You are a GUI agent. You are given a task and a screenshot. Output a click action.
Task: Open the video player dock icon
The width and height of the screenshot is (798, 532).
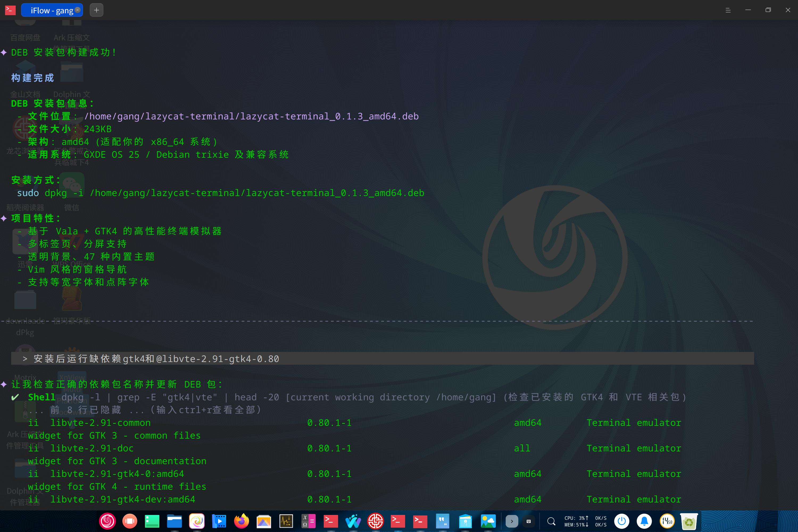[219, 521]
